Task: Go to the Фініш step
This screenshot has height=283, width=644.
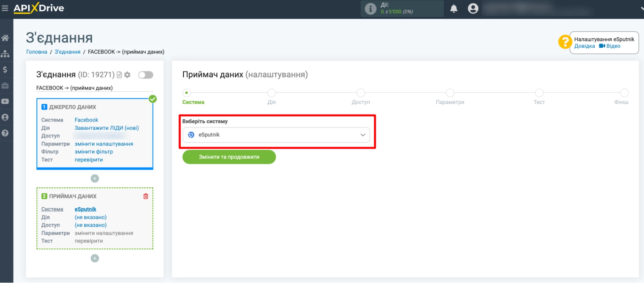Action: pyautogui.click(x=621, y=102)
